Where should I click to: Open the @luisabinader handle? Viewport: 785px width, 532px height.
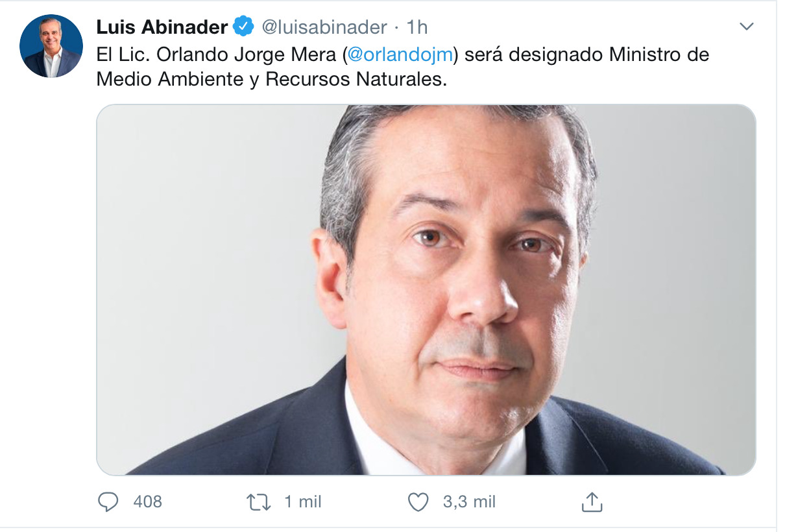click(x=324, y=27)
